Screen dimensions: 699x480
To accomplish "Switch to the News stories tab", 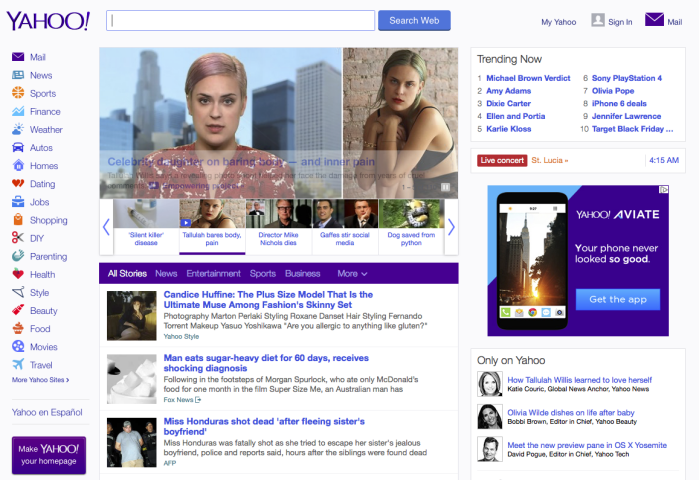I will click(166, 274).
